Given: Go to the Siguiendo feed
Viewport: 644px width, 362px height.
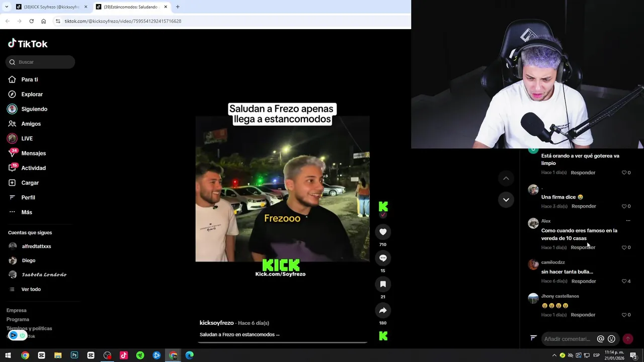Looking at the screenshot, I should 28,109.
